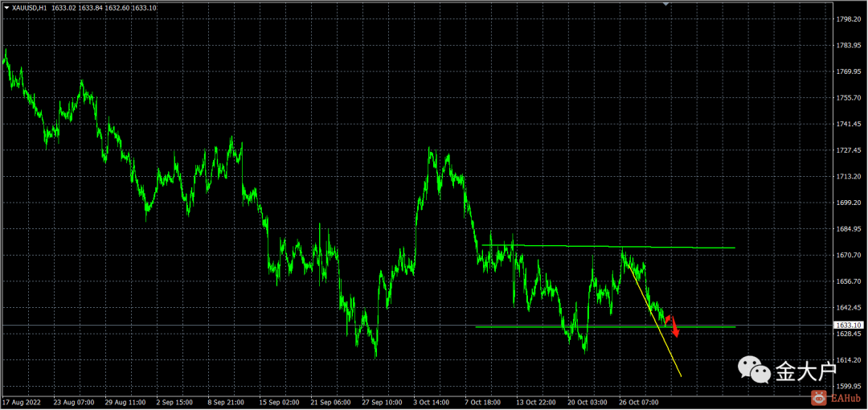
Task: Click the 23 Aug 07:00 time label
Action: [74, 402]
